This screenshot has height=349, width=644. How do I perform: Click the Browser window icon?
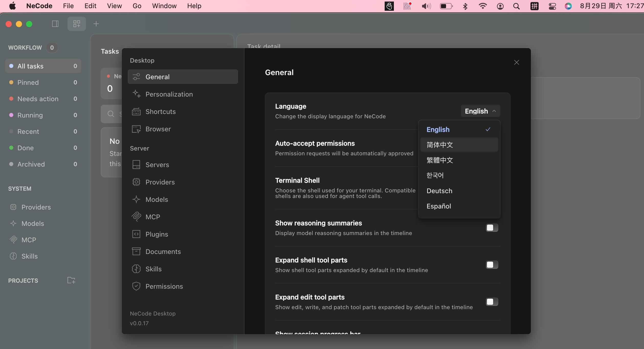tap(136, 129)
